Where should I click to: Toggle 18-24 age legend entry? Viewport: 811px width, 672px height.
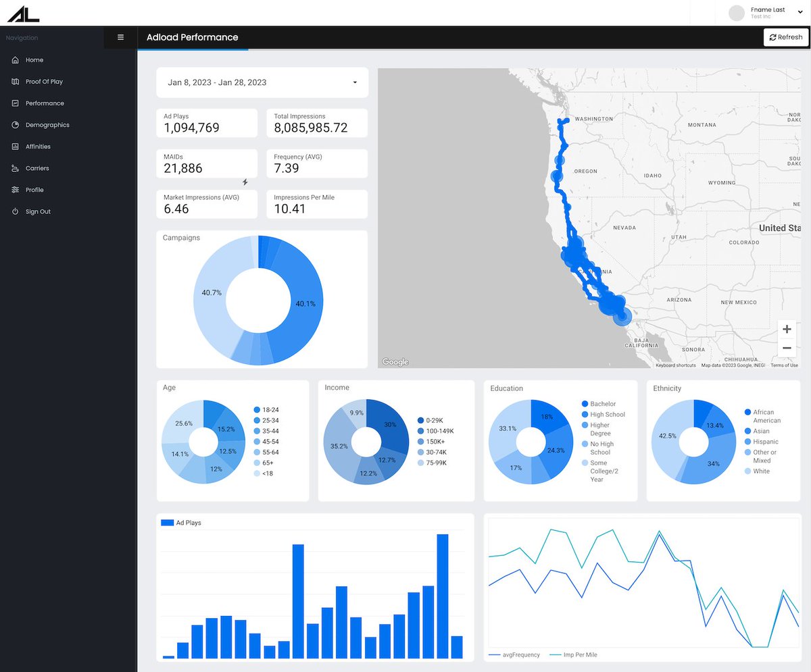point(266,410)
